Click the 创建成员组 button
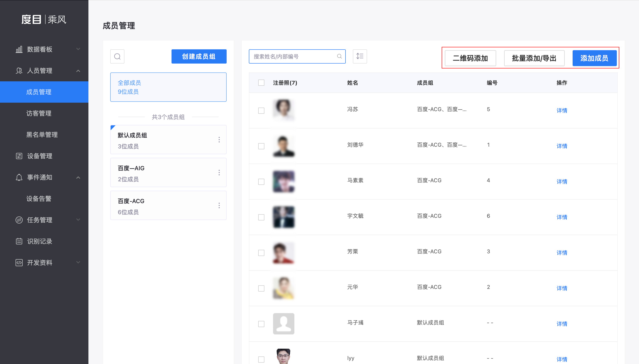639x364 pixels. (x=199, y=56)
